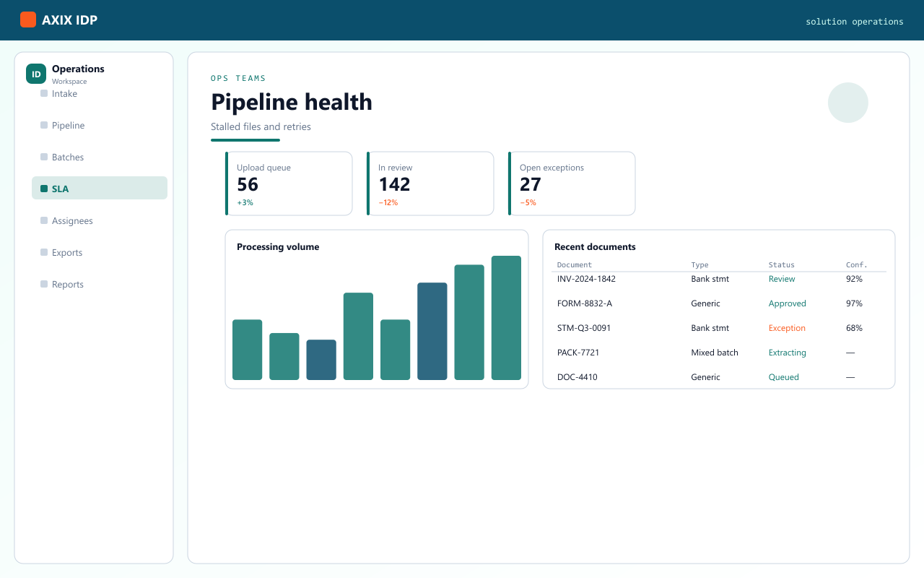Screen dimensions: 924x578
Task: Click the 68% confidence value
Action: [854, 328]
